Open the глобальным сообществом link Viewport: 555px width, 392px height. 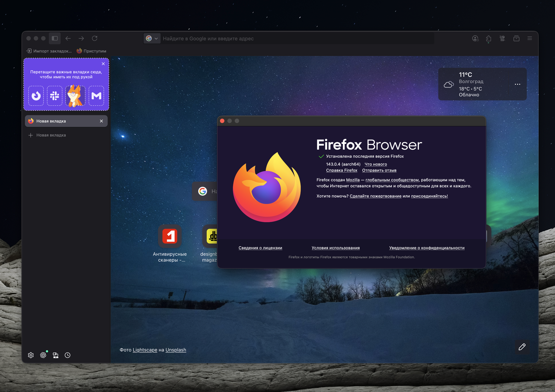(x=392, y=180)
